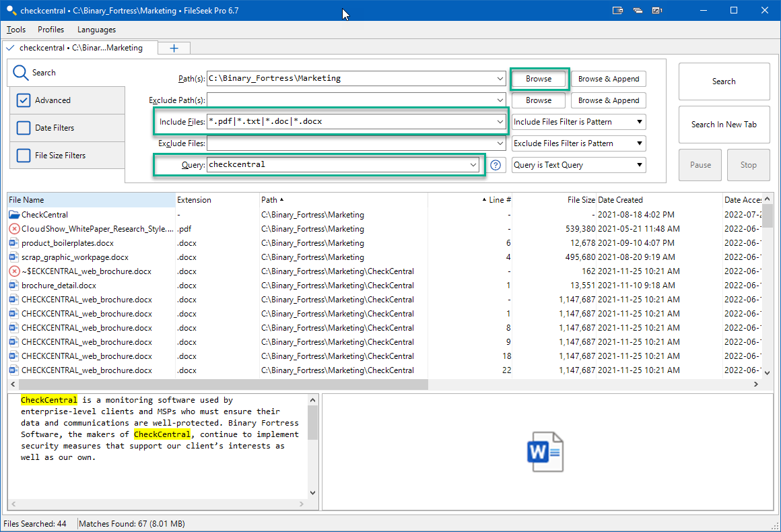Viewport: 781px width, 532px height.
Task: Expand the Exclude Files dropdown arrow
Action: 500,143
